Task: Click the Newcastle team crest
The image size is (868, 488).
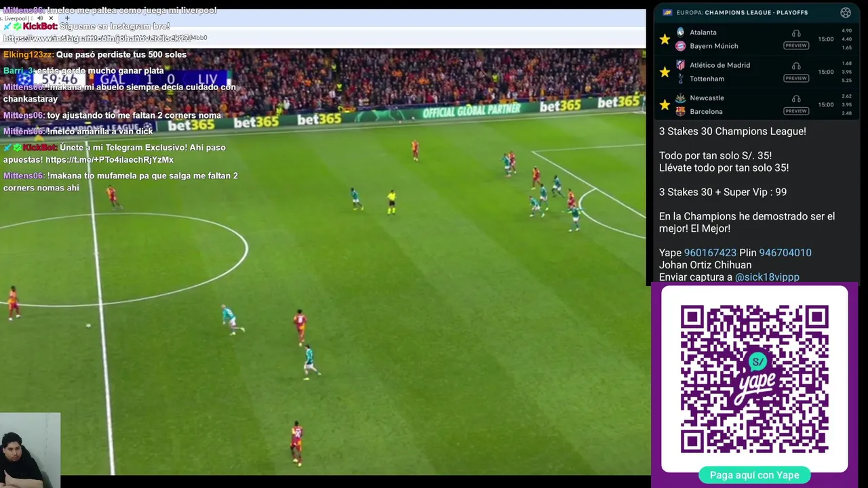Action: (x=680, y=98)
